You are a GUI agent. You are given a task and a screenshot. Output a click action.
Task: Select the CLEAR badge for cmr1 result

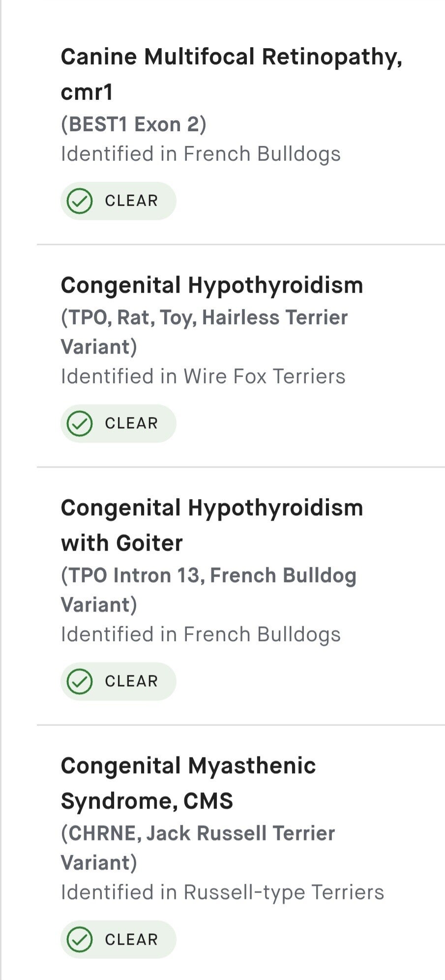[x=119, y=201]
